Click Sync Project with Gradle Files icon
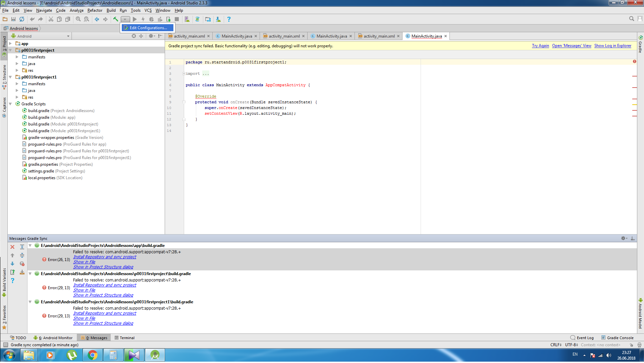 (198, 19)
